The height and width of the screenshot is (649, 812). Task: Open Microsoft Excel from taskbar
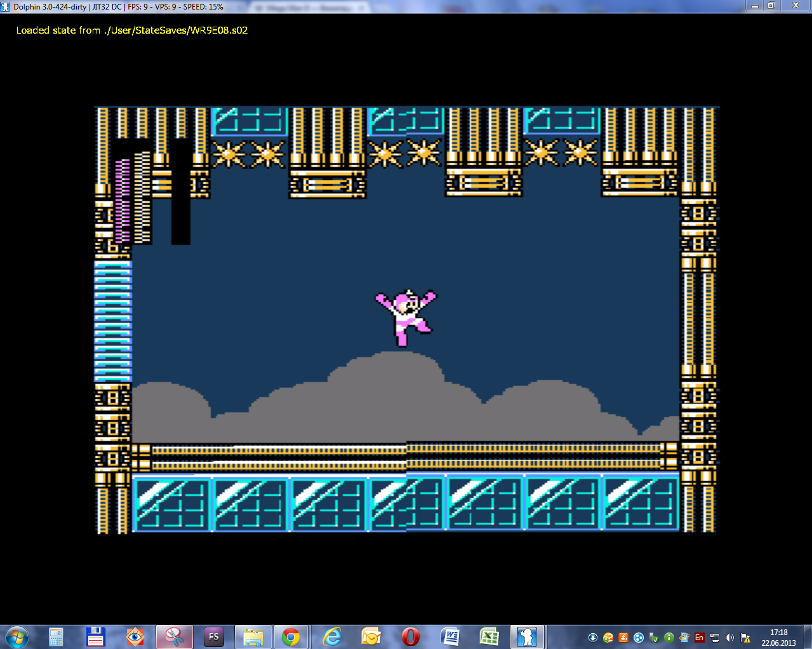point(489,637)
